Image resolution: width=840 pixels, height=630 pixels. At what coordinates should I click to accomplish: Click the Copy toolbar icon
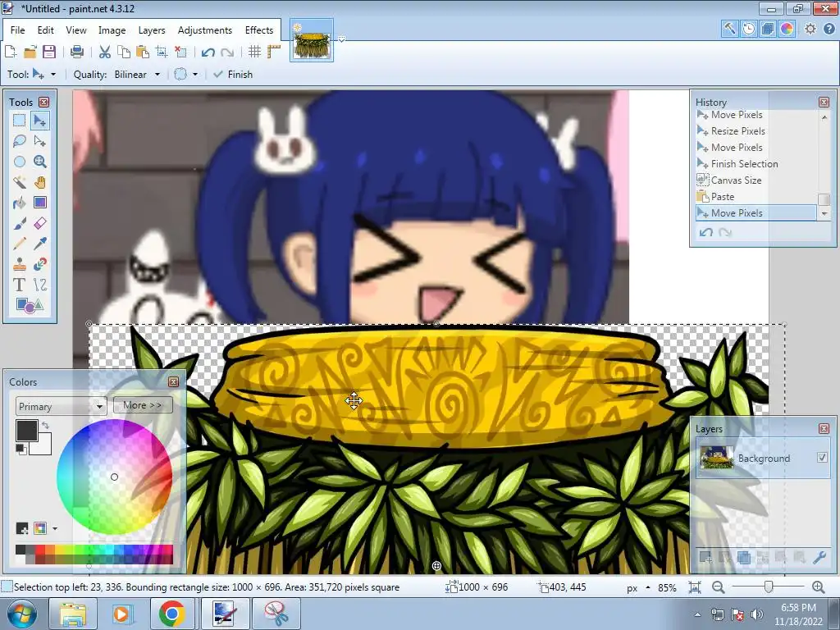click(124, 52)
